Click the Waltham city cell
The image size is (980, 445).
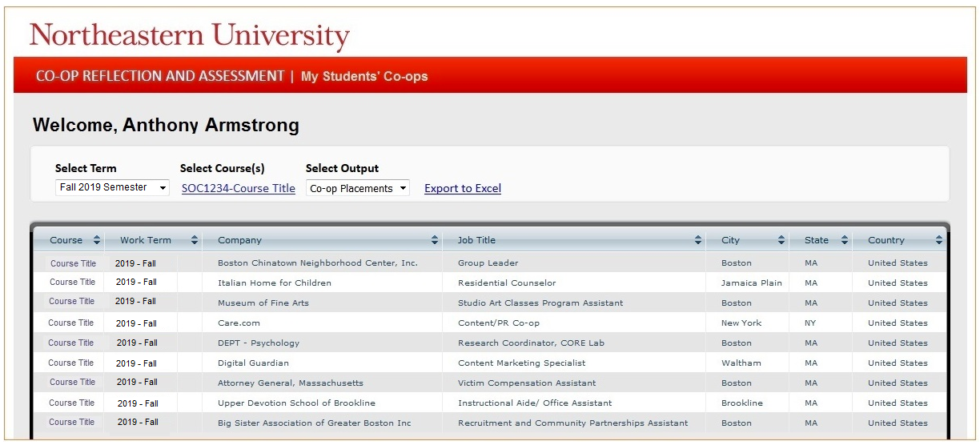click(x=741, y=363)
